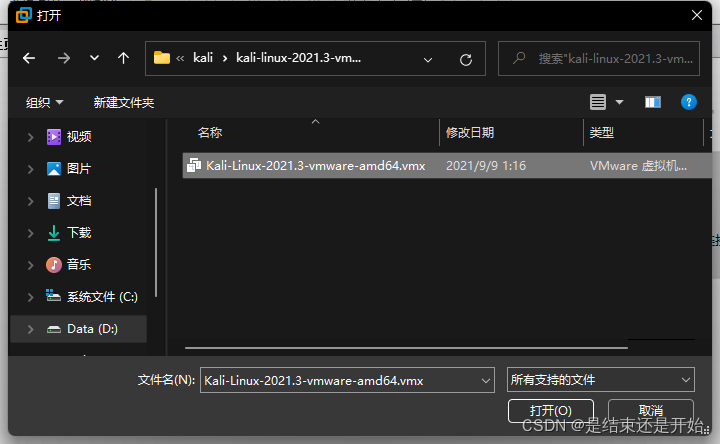Select 'kali' in the address path

pyautogui.click(x=203, y=58)
